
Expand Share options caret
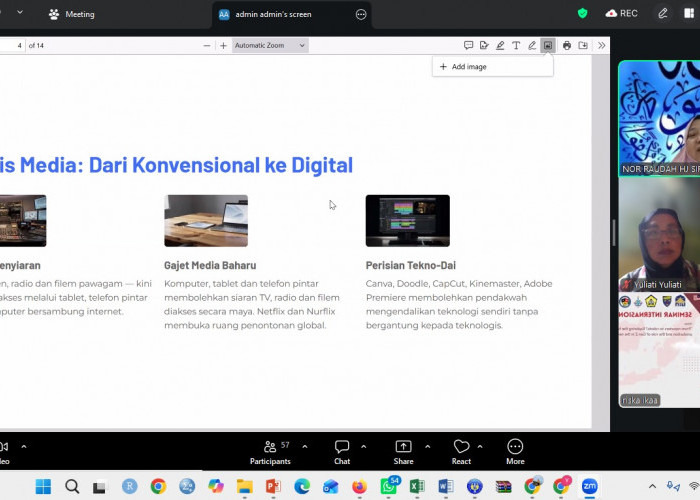427,446
